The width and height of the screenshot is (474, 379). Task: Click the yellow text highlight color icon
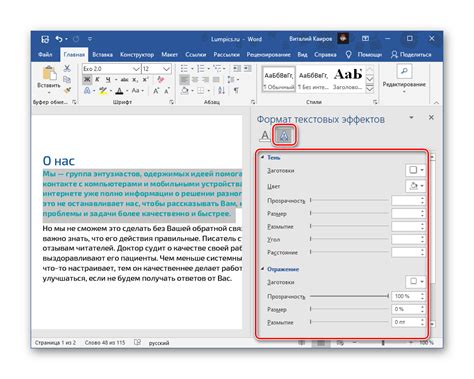[x=103, y=90]
